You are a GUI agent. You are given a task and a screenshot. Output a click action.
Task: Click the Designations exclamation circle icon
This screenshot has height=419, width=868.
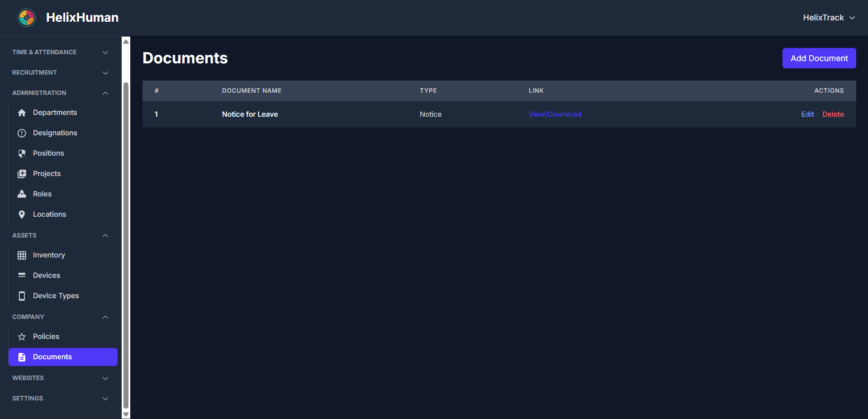(x=22, y=133)
